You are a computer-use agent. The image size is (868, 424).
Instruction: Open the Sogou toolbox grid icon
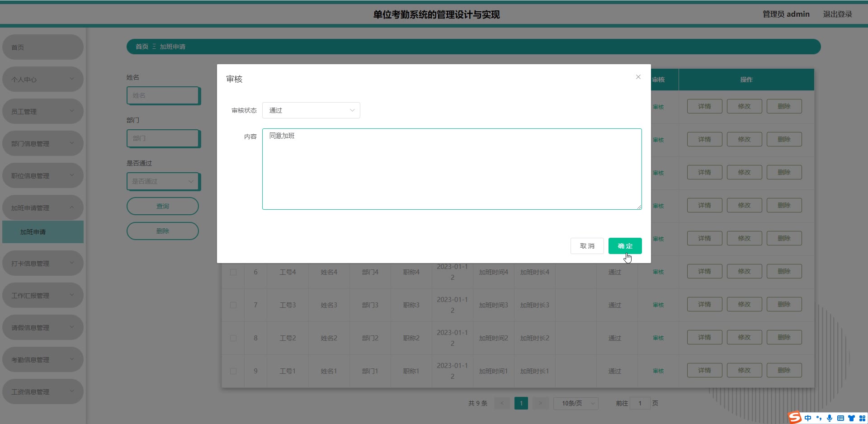tap(862, 418)
